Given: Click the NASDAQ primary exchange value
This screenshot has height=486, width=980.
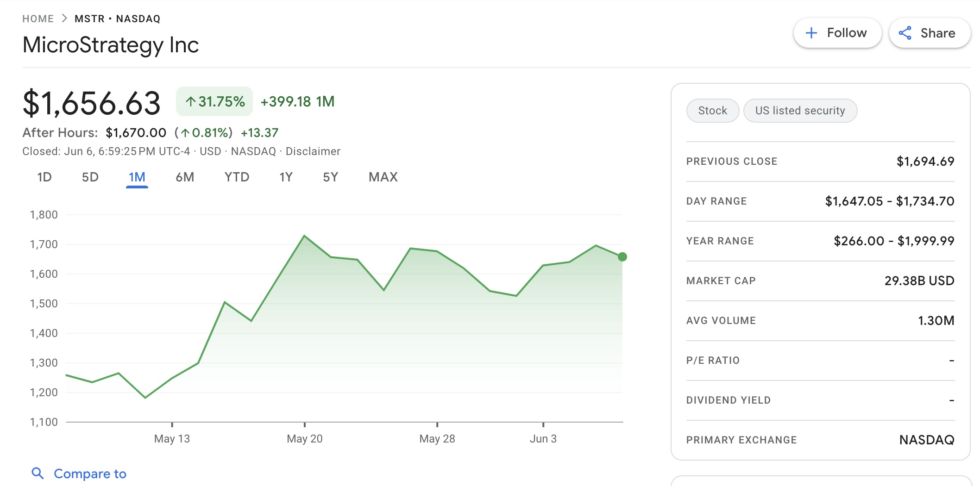Looking at the screenshot, I should coord(927,440).
